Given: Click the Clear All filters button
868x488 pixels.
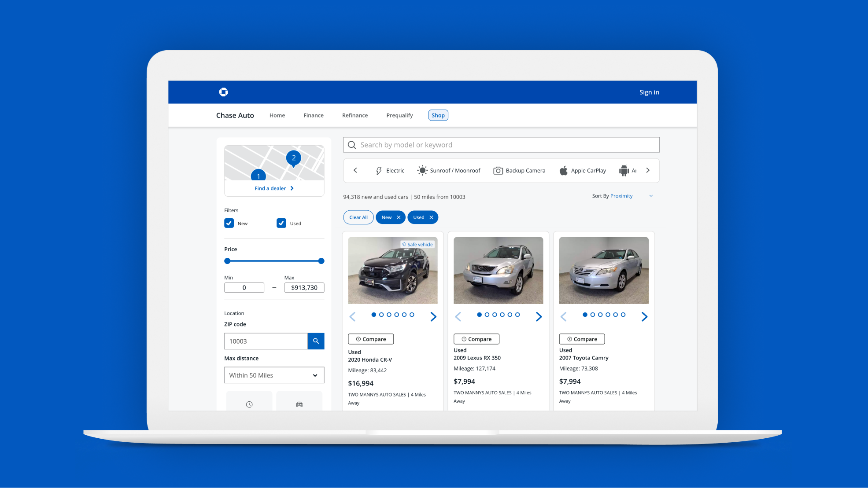Looking at the screenshot, I should coord(358,217).
